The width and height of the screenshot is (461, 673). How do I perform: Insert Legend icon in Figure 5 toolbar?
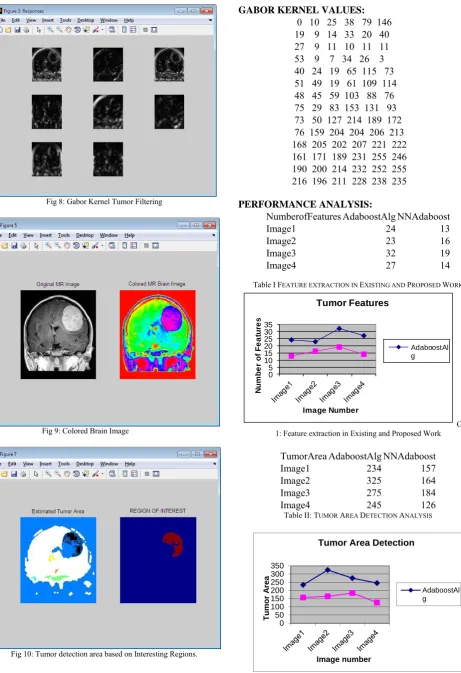pyautogui.click(x=133, y=246)
